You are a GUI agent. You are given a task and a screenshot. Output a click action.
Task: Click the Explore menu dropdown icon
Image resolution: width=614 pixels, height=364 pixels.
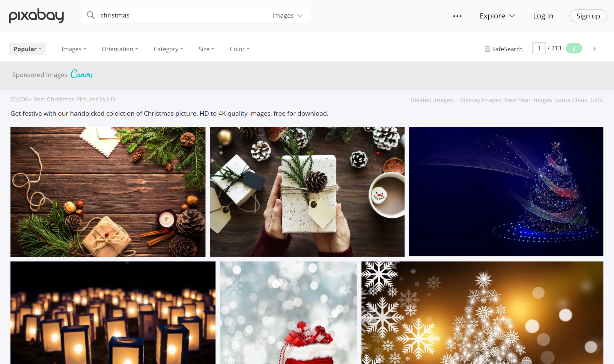[513, 16]
